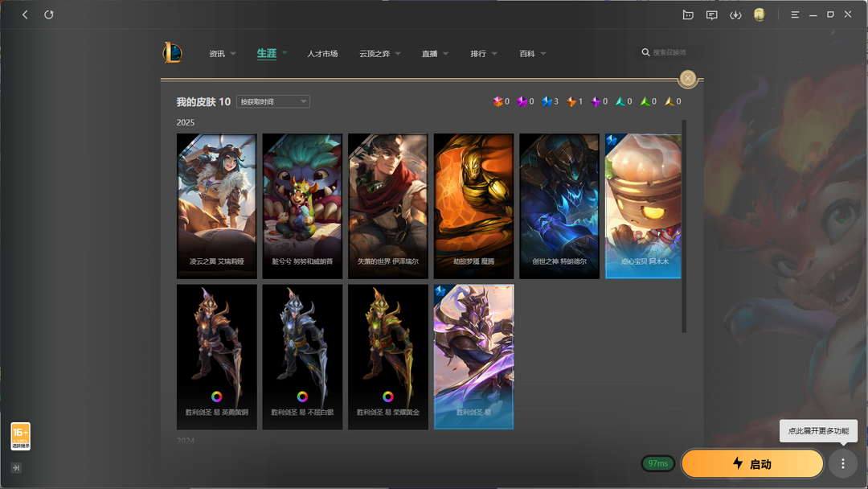Expand the 资讯 menu arrow
The width and height of the screenshot is (868, 489).
233,54
